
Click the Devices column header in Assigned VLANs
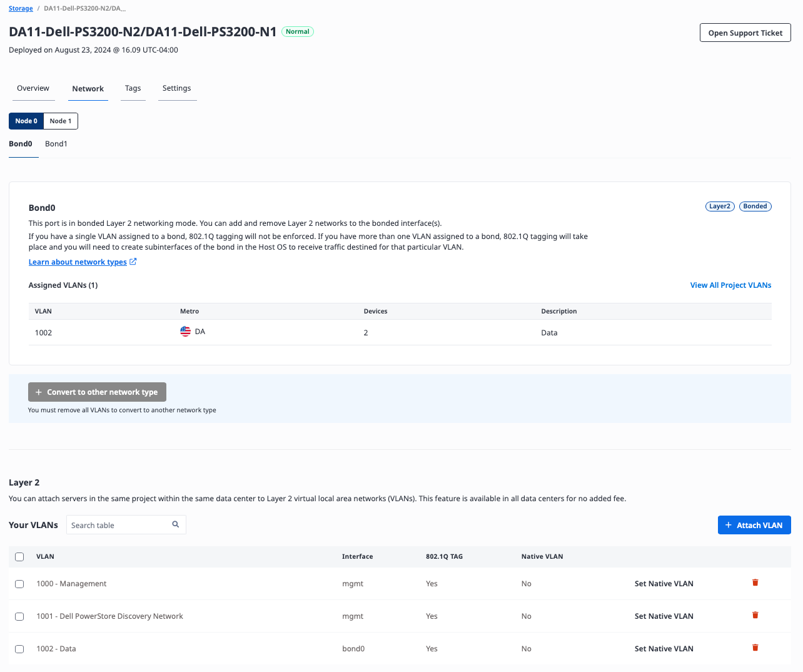point(375,311)
